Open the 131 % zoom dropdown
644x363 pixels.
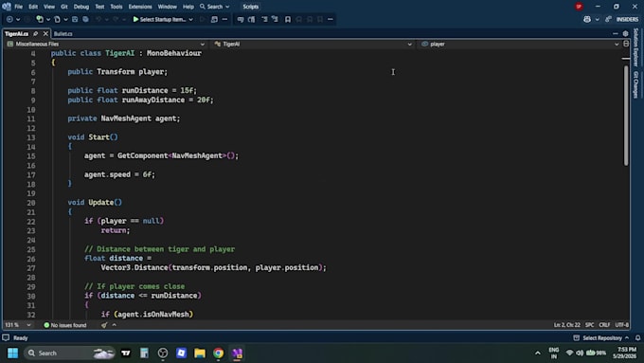18,325
